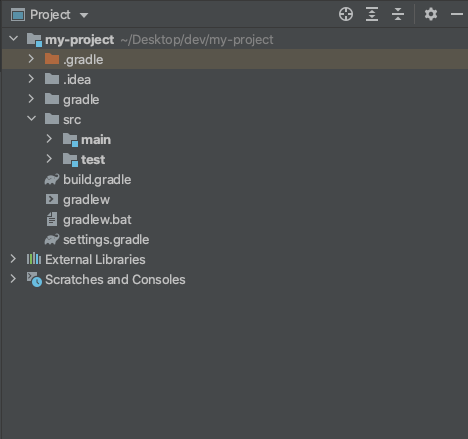Click the External Libraries bar-chart icon
468x439 pixels.
click(34, 259)
